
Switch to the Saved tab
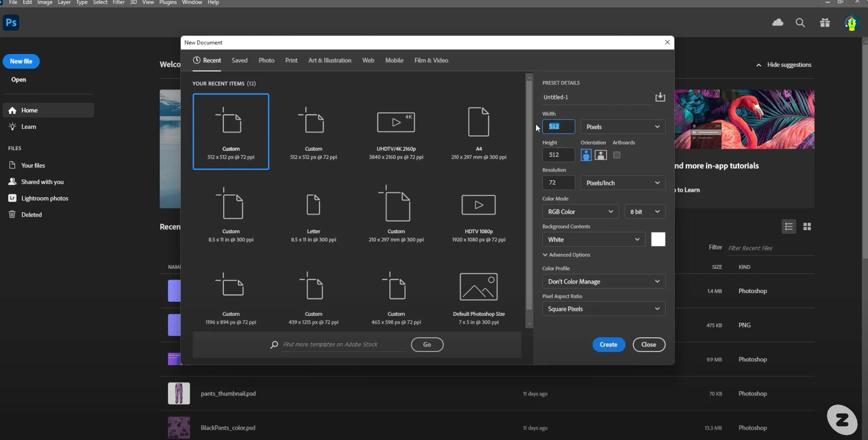(239, 60)
